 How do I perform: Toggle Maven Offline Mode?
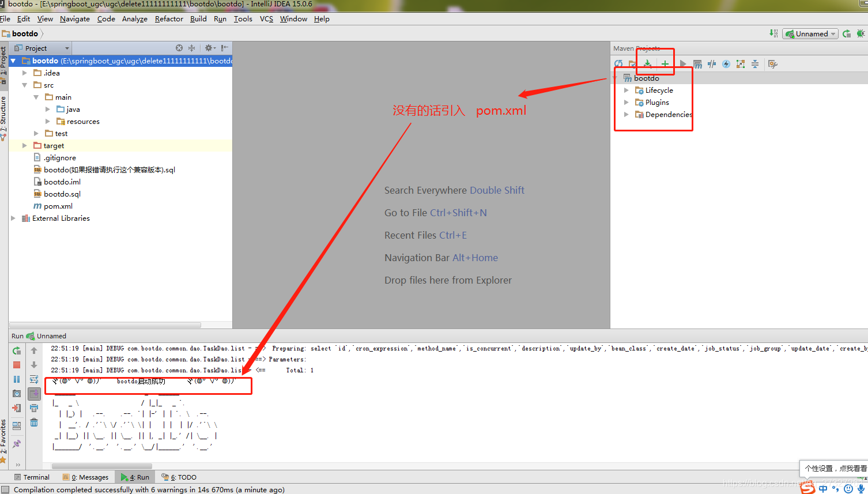coord(712,64)
